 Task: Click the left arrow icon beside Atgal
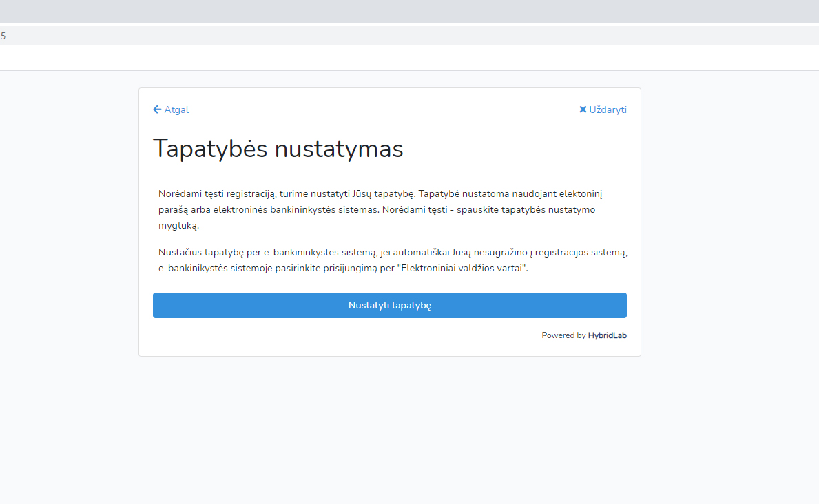click(157, 109)
